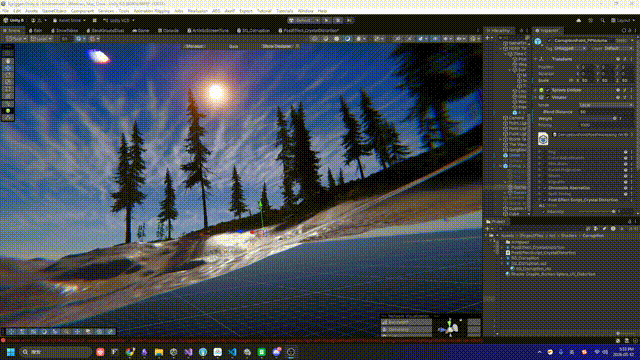Screen dimensions: 640x360
Task: Toggle the Sphere Collider enabled checkbox
Action: (x=548, y=90)
